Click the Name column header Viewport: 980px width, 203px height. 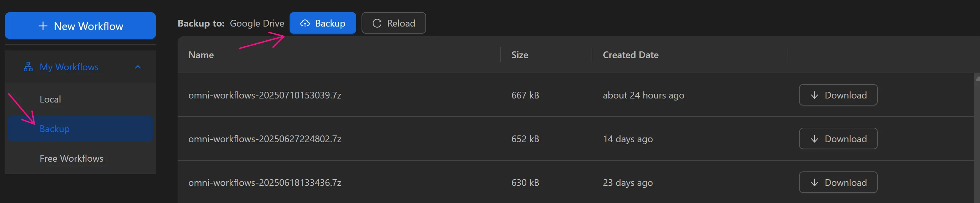201,55
